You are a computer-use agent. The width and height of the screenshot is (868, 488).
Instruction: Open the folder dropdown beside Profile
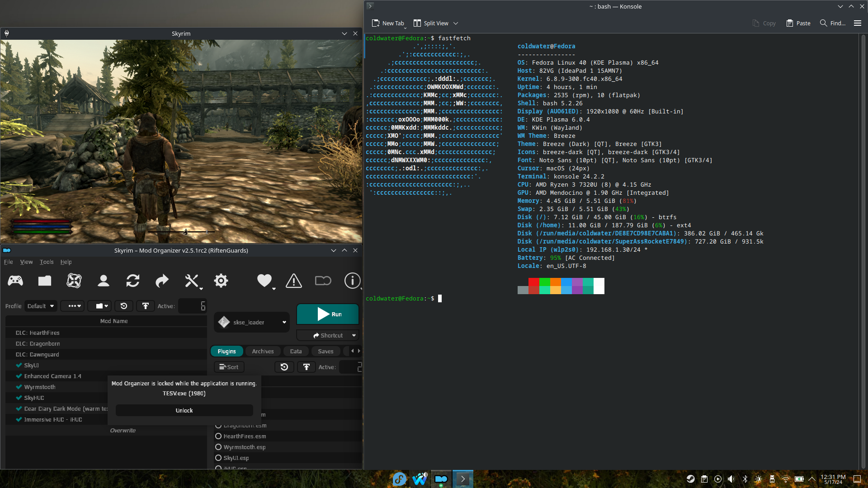[99, 306]
